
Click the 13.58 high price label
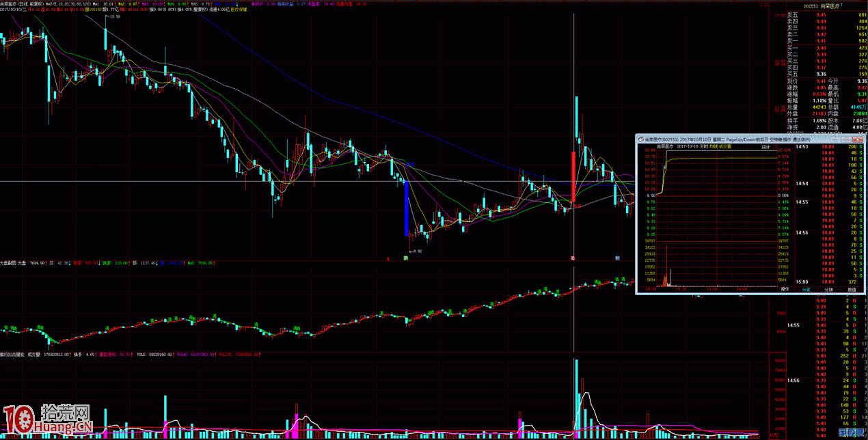pos(113,16)
